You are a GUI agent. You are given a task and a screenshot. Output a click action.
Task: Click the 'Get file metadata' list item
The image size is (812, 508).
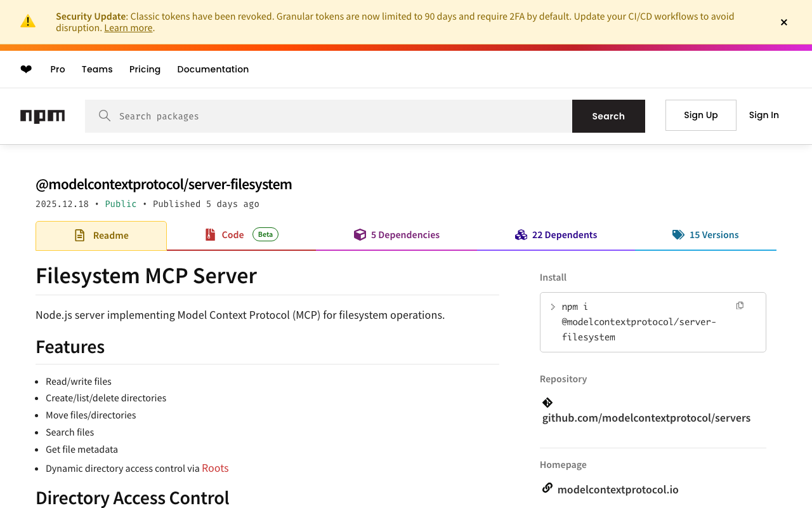pyautogui.click(x=82, y=450)
